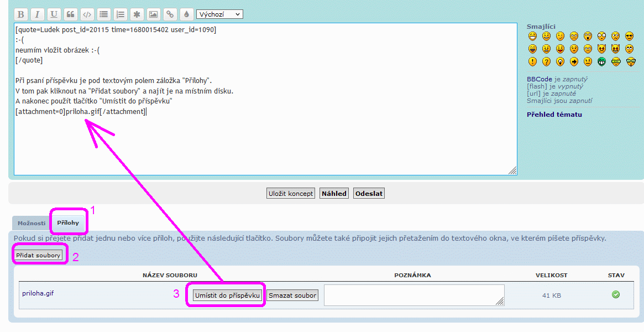Screen dimensions: 644x332
Task: Insert a quote block
Action: (70, 14)
